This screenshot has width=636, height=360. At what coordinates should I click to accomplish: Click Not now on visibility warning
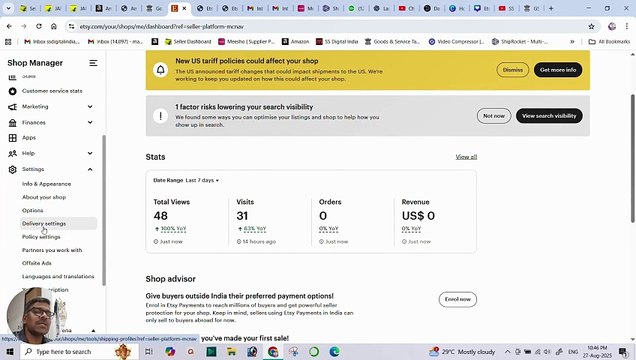(494, 116)
